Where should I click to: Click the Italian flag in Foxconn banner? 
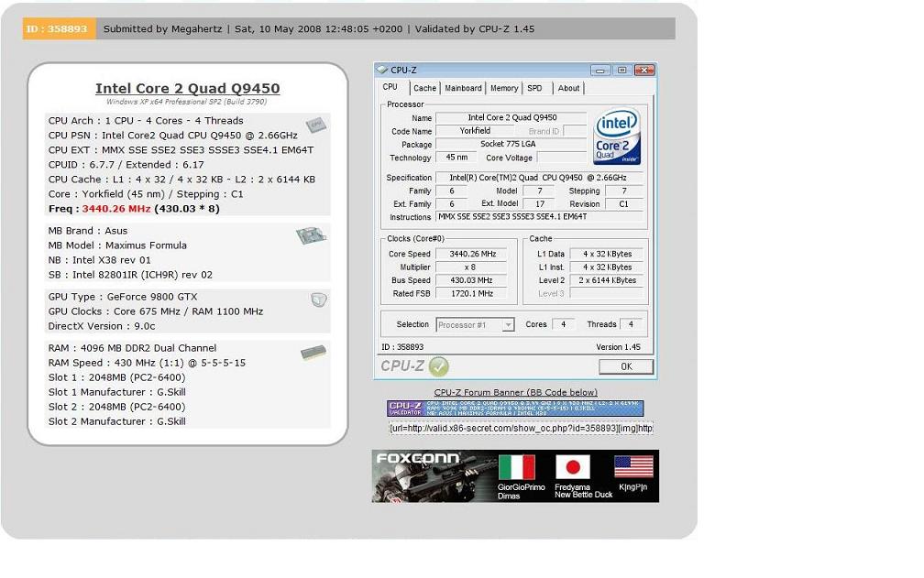(517, 467)
